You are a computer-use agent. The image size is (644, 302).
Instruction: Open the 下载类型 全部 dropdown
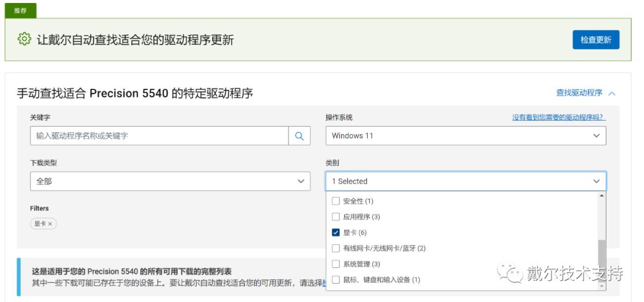click(170, 181)
